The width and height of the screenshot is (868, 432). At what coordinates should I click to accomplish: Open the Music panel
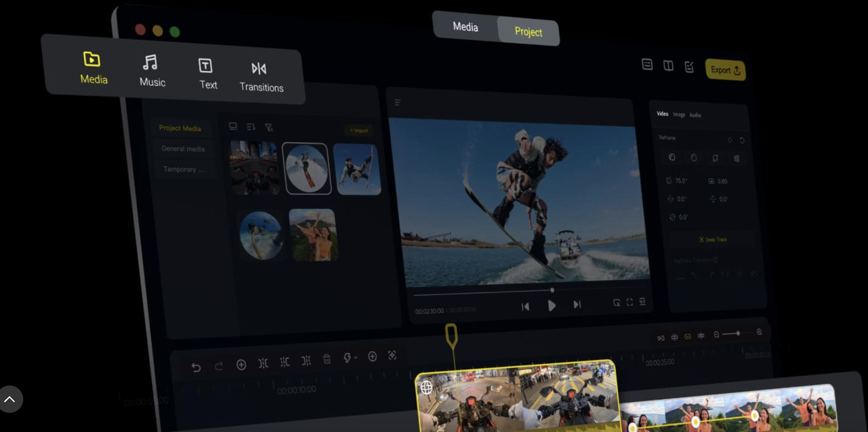tap(152, 70)
